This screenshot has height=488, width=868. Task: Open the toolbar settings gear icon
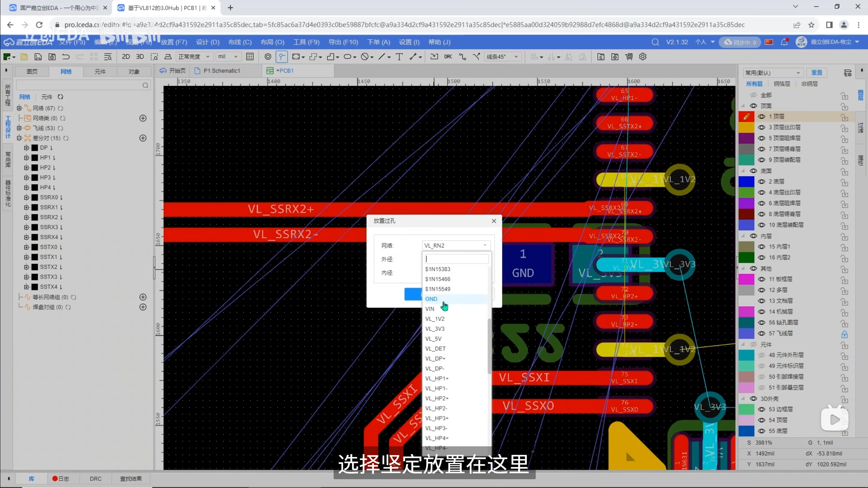point(643,57)
